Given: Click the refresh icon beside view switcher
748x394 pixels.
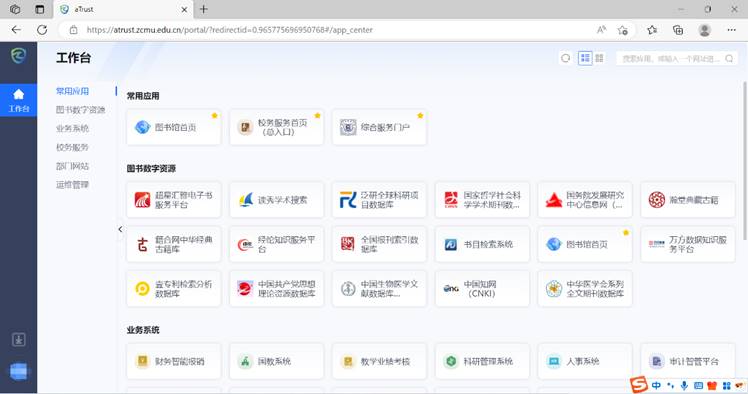Looking at the screenshot, I should (565, 58).
